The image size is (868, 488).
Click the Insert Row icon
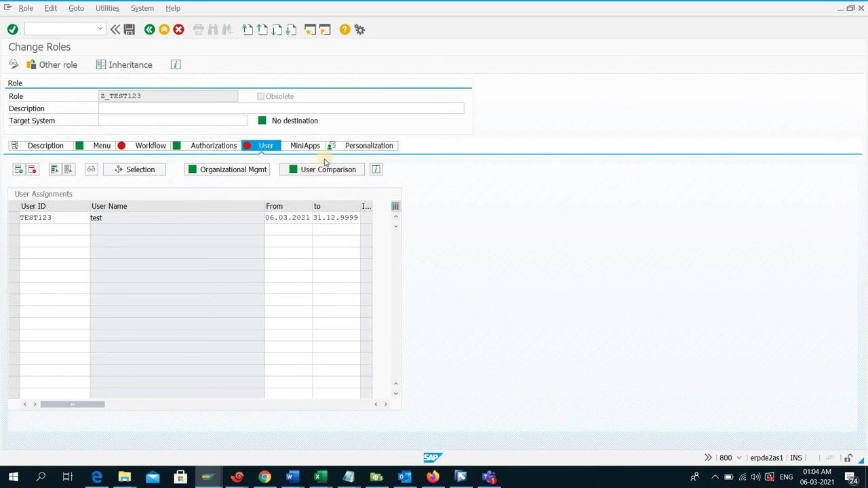[18, 169]
